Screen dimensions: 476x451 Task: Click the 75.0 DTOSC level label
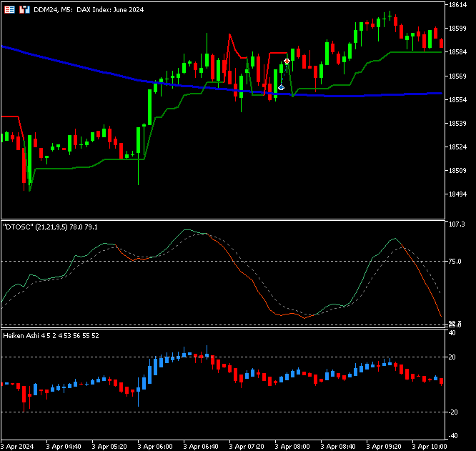pyautogui.click(x=455, y=262)
